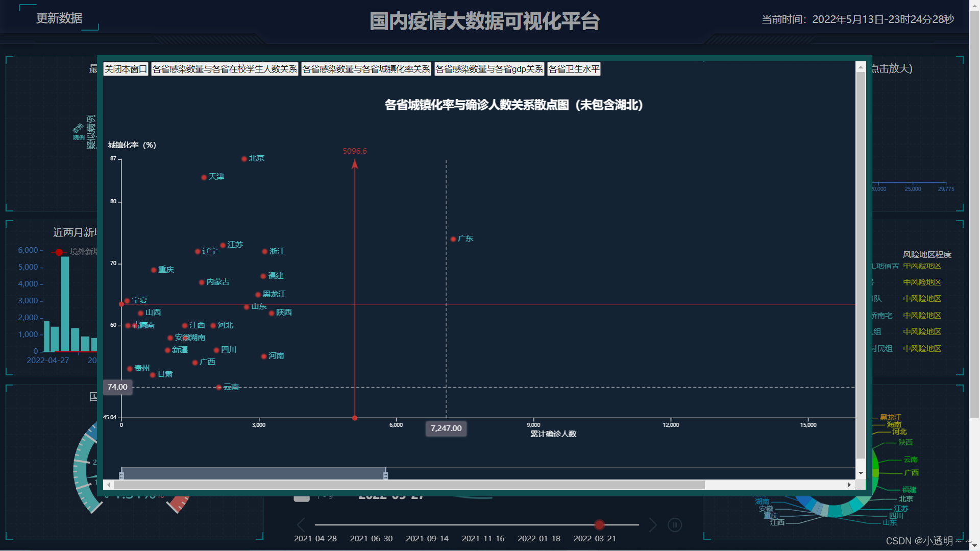The width and height of the screenshot is (980, 551).
Task: Click the 风险地区程度 column header
Action: (927, 254)
